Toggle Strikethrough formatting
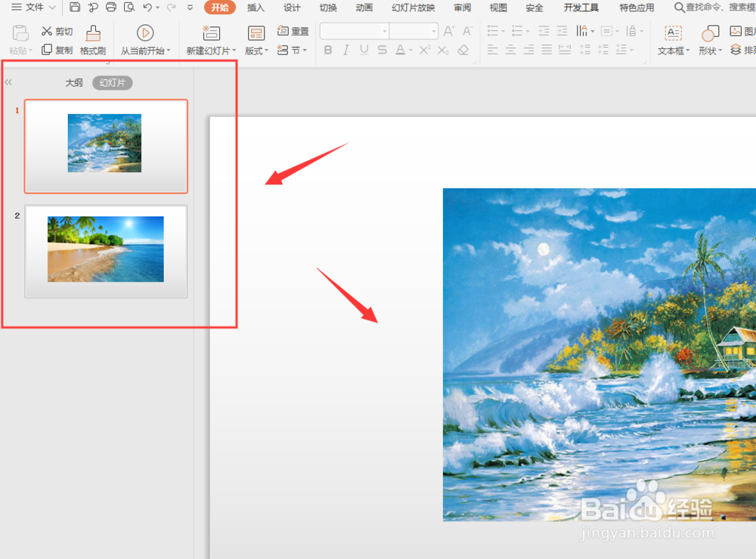The image size is (756, 559). coord(383,50)
